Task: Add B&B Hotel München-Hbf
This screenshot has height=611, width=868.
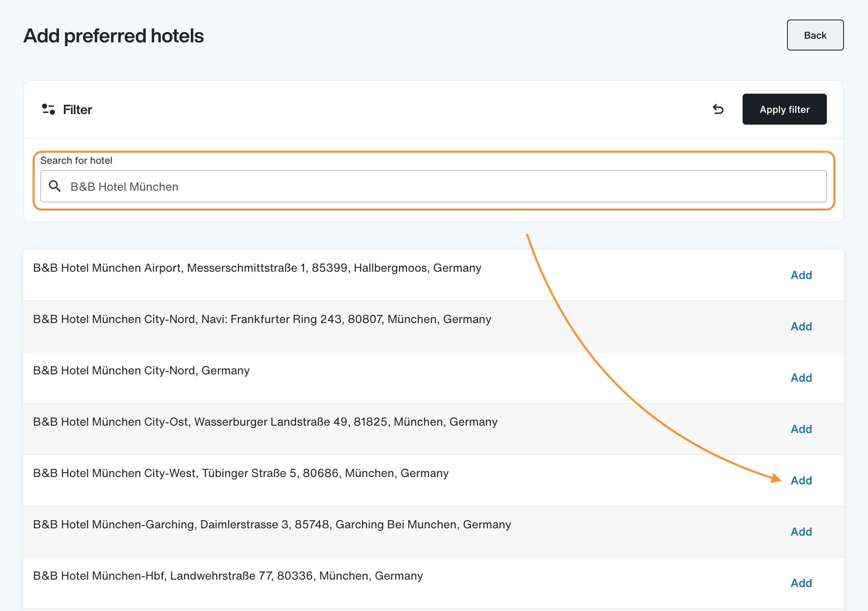Action: 801,583
